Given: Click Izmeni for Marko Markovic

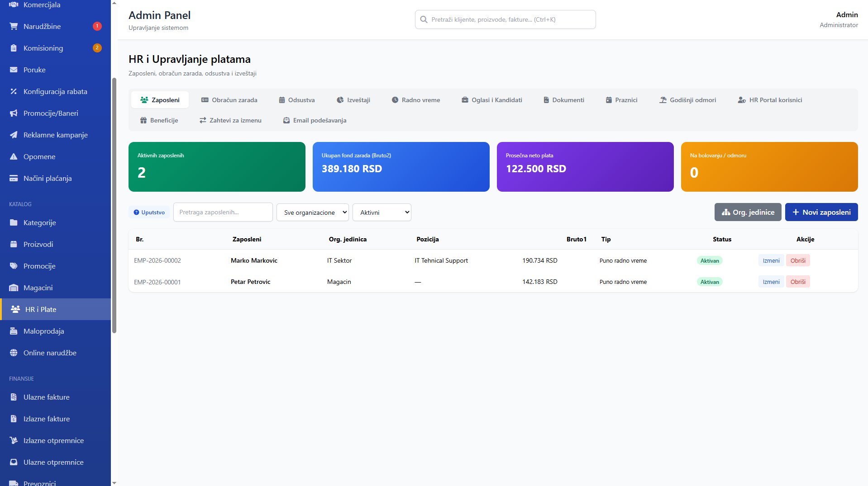Looking at the screenshot, I should [x=771, y=260].
